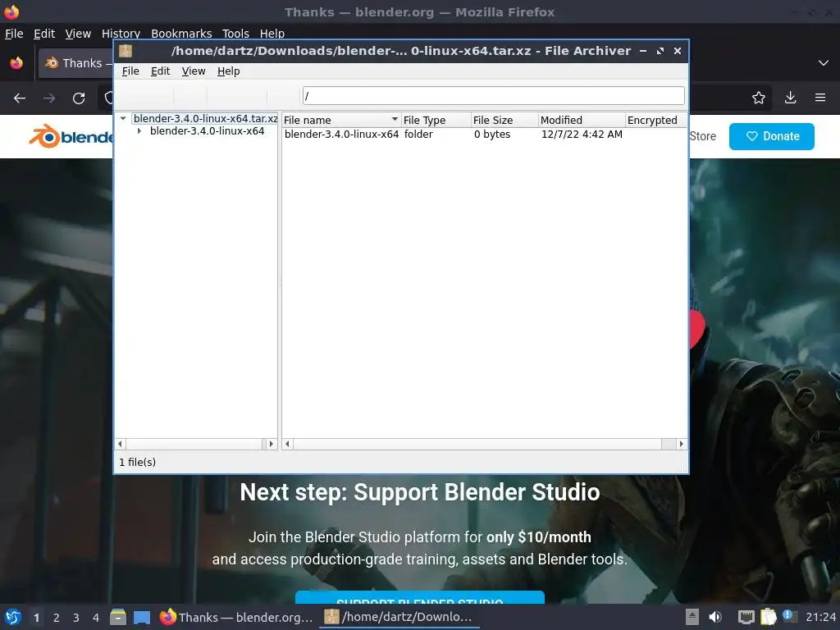Open Firefox View menu

(78, 33)
